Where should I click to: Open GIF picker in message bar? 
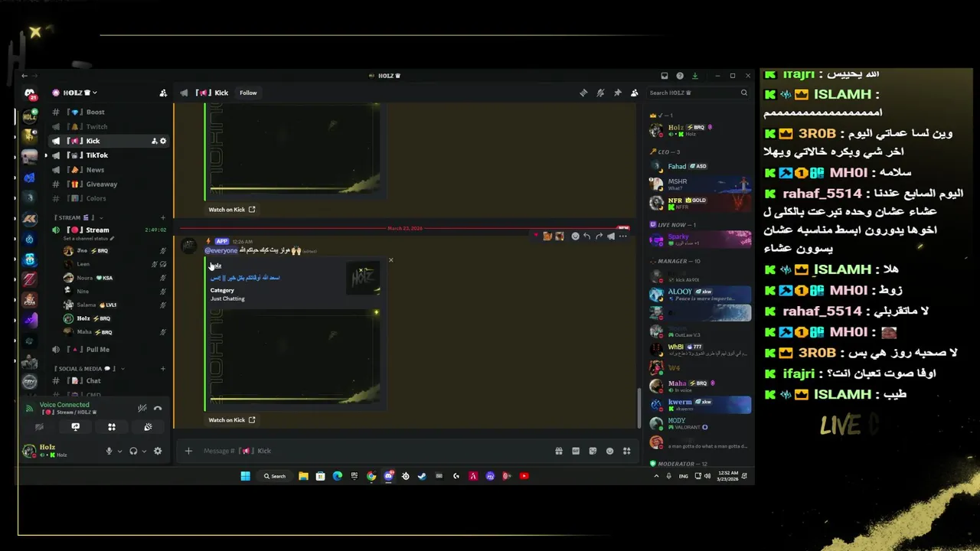[576, 451]
